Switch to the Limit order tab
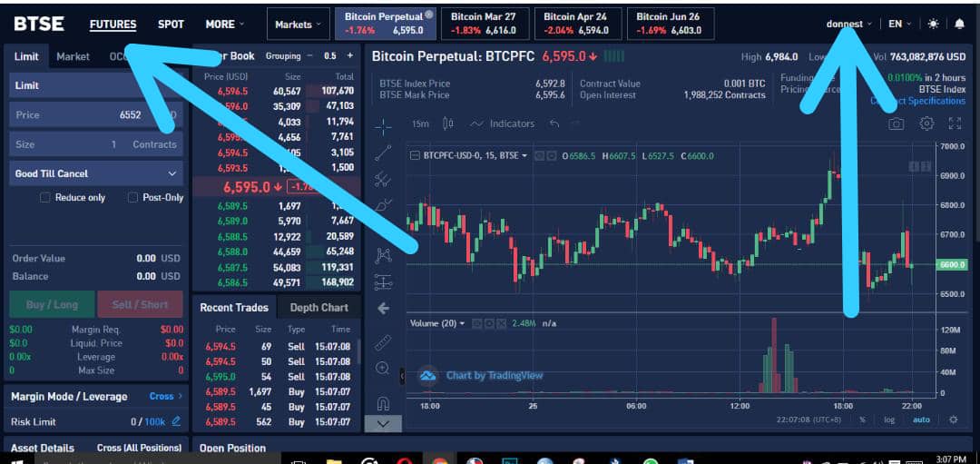Image resolution: width=980 pixels, height=464 pixels. click(26, 56)
